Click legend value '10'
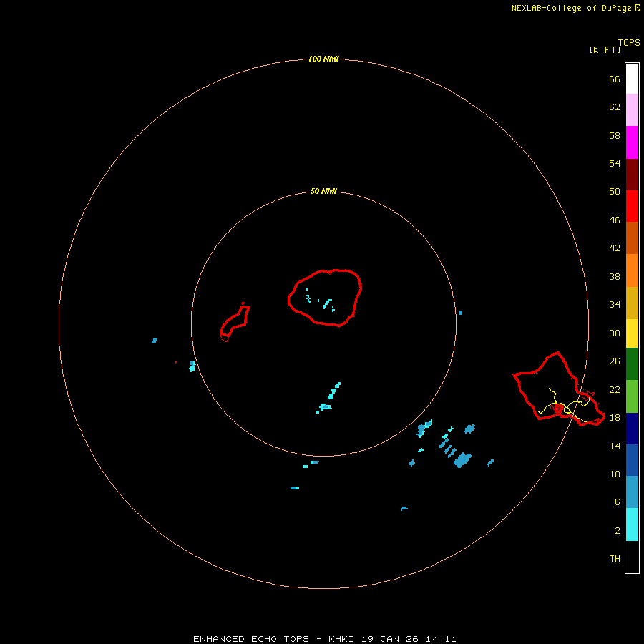 615,474
